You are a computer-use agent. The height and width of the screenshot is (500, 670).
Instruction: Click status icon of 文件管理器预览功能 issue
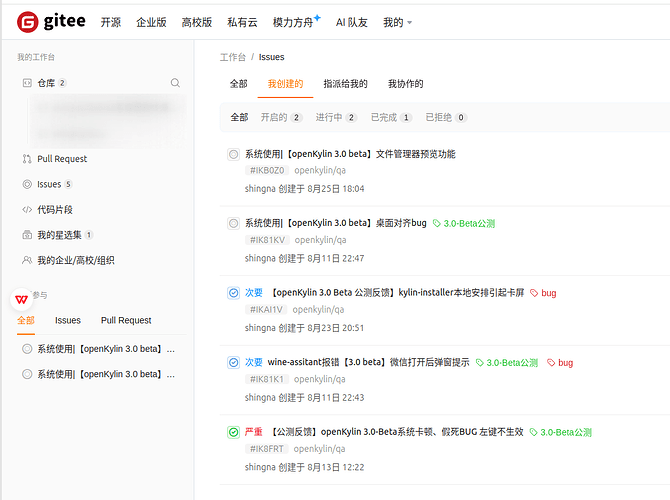(233, 154)
